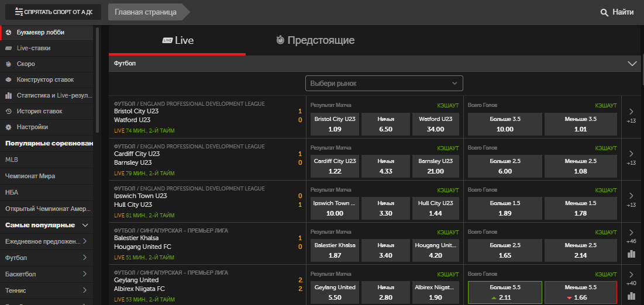Open MLB popular competition link
This screenshot has width=644, height=305.
click(47, 160)
